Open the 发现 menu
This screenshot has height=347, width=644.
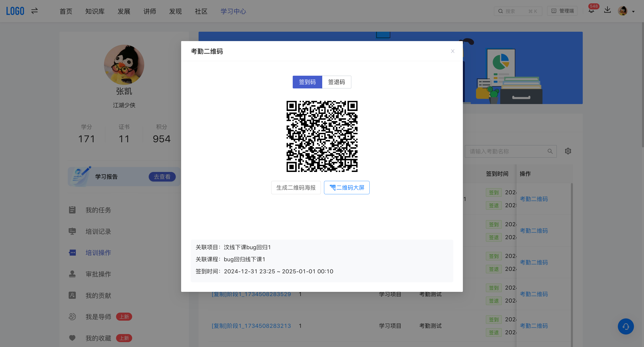click(x=176, y=11)
